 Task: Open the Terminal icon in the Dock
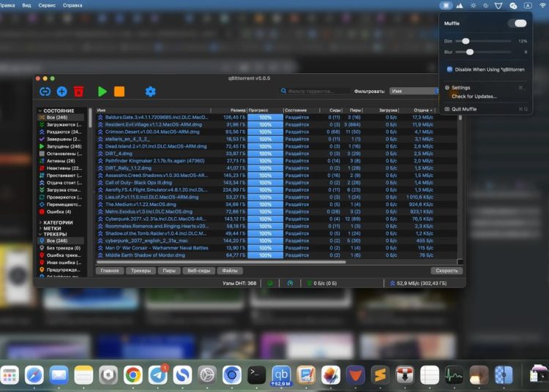tap(256, 375)
